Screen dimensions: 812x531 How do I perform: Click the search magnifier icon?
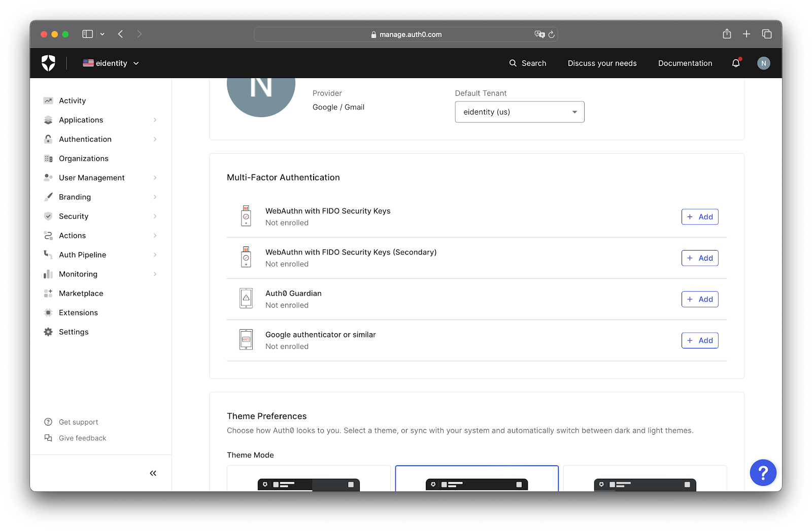click(x=513, y=63)
